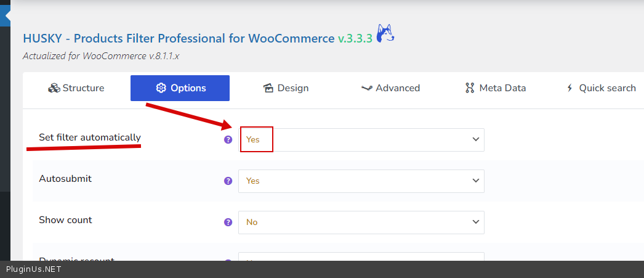The image size is (644, 278).
Task: Click the green v.3.3.3 version number
Action: [x=355, y=38]
